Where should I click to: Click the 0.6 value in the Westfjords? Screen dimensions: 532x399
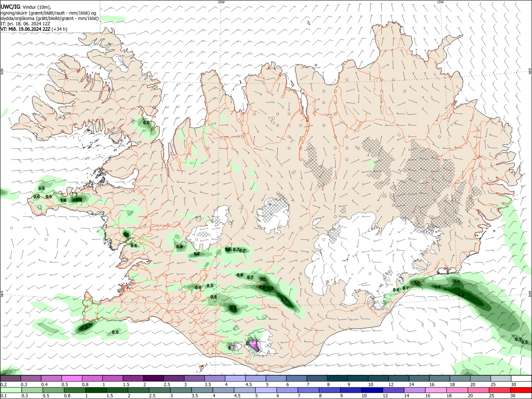point(146,123)
